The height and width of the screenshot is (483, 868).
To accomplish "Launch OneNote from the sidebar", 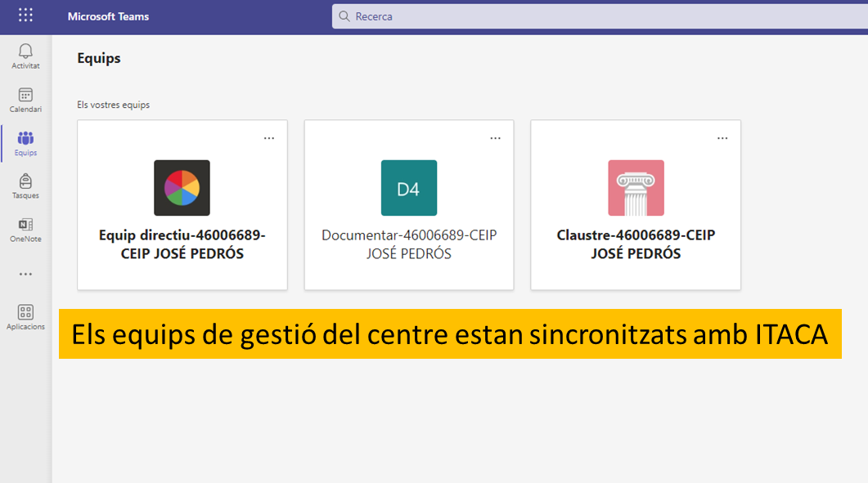I will coord(25,226).
